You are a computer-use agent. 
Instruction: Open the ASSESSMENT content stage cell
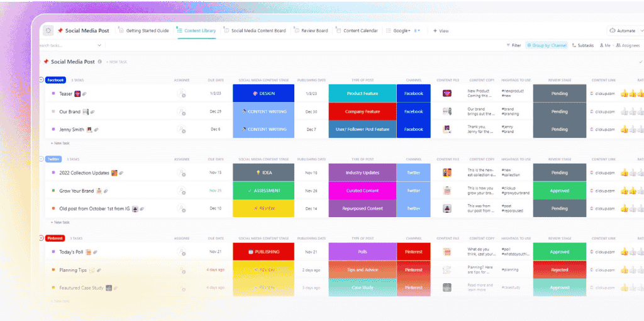point(264,191)
